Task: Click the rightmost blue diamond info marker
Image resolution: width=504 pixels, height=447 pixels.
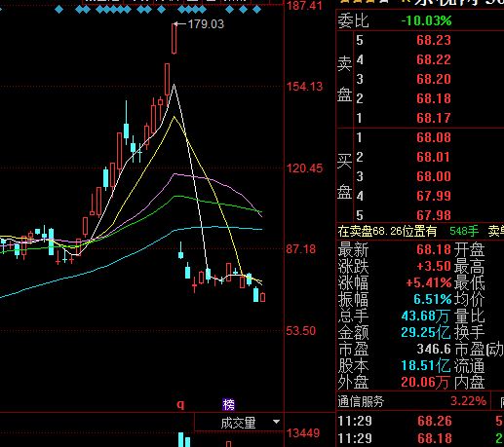Action: tap(256, 10)
